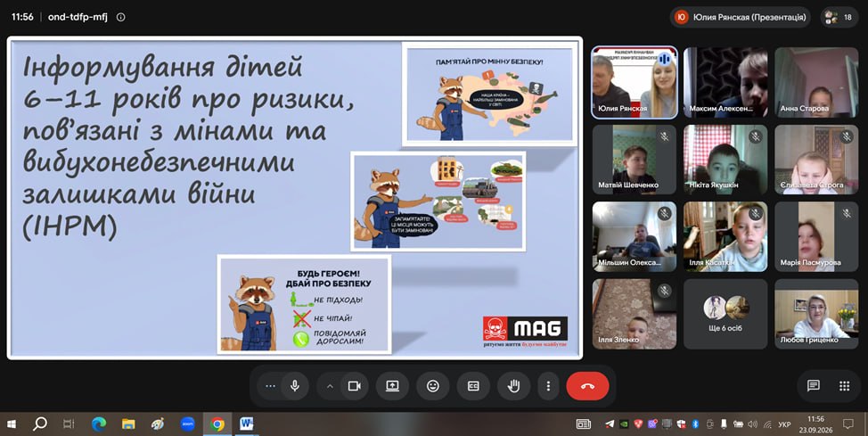Open the three-dot more options menu
The width and height of the screenshot is (868, 436).
point(549,386)
